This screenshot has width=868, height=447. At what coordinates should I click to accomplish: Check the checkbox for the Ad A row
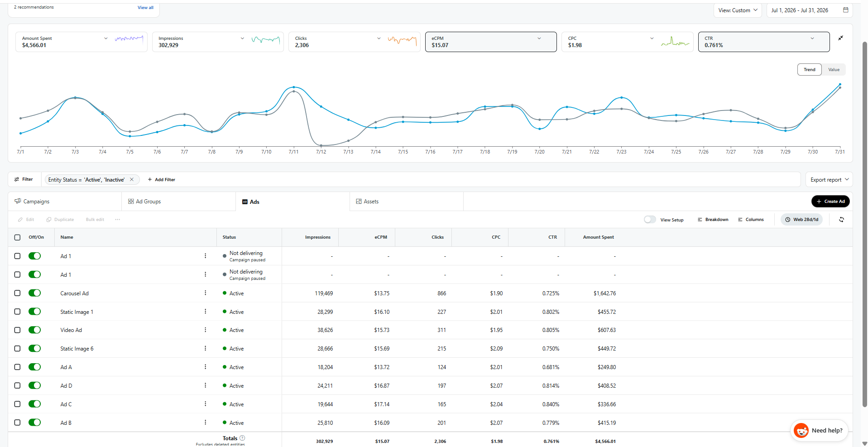pos(17,367)
